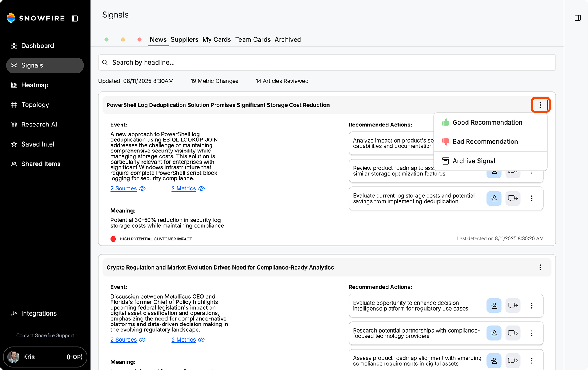Open Kris user profile button
588x370 pixels.
(x=45, y=357)
